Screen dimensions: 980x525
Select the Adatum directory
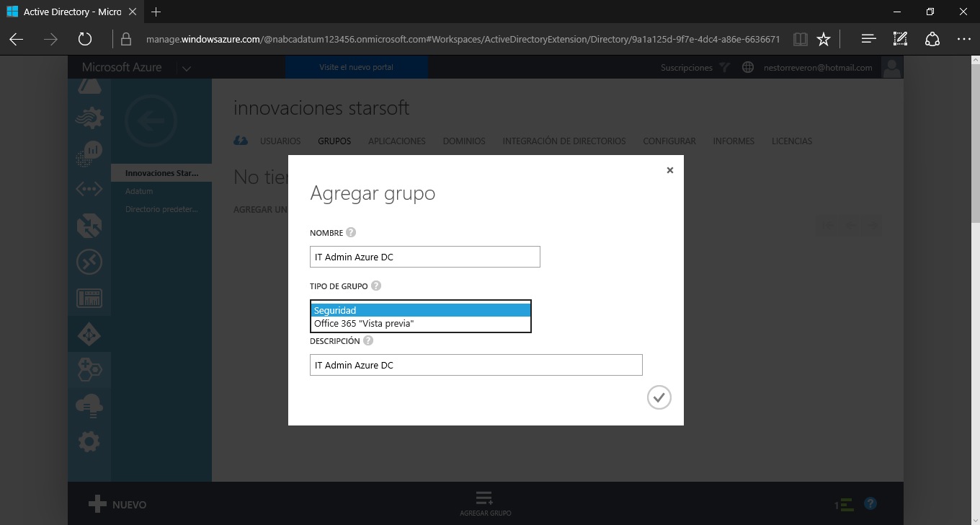[x=139, y=191]
